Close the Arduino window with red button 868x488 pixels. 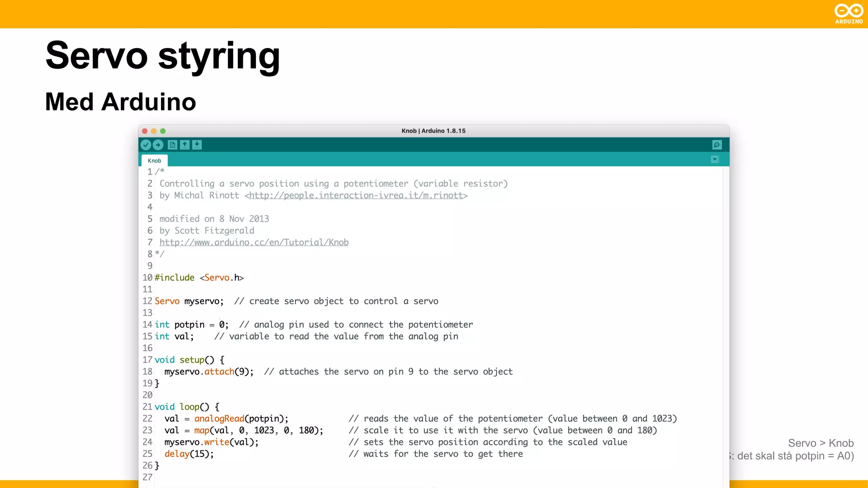(145, 131)
